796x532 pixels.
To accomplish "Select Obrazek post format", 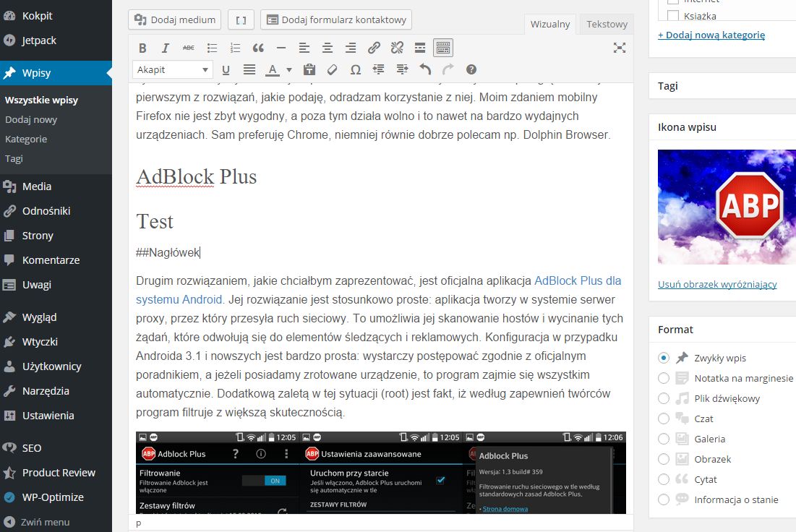I will tap(664, 460).
